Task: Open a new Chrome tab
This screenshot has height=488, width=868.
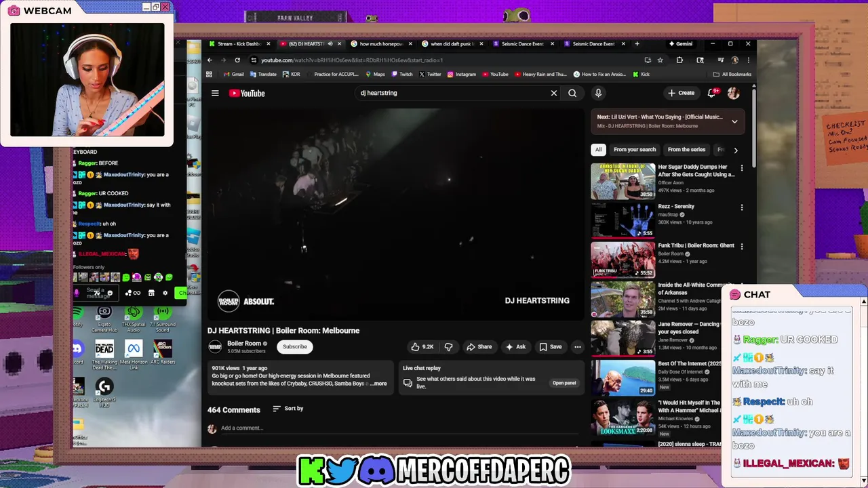Action: pos(637,44)
